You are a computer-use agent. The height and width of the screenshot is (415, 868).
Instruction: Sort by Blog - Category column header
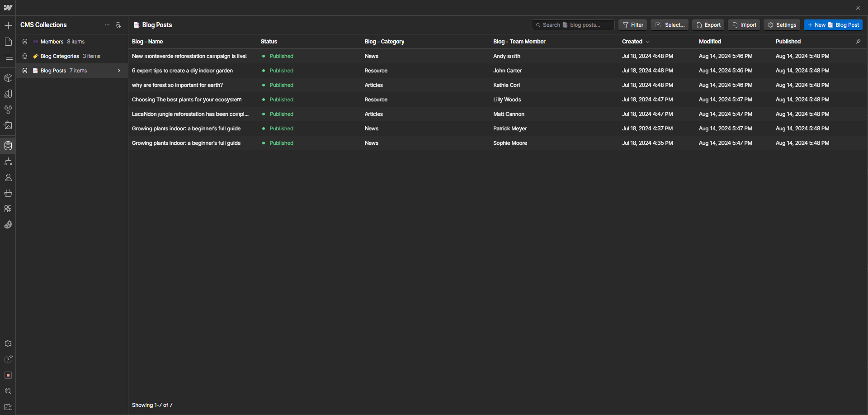click(385, 42)
